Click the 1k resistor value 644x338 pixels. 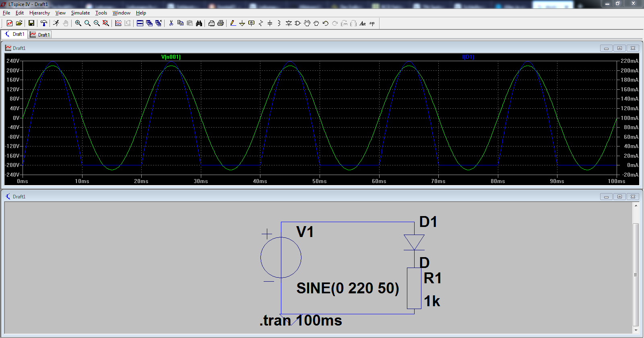(432, 301)
